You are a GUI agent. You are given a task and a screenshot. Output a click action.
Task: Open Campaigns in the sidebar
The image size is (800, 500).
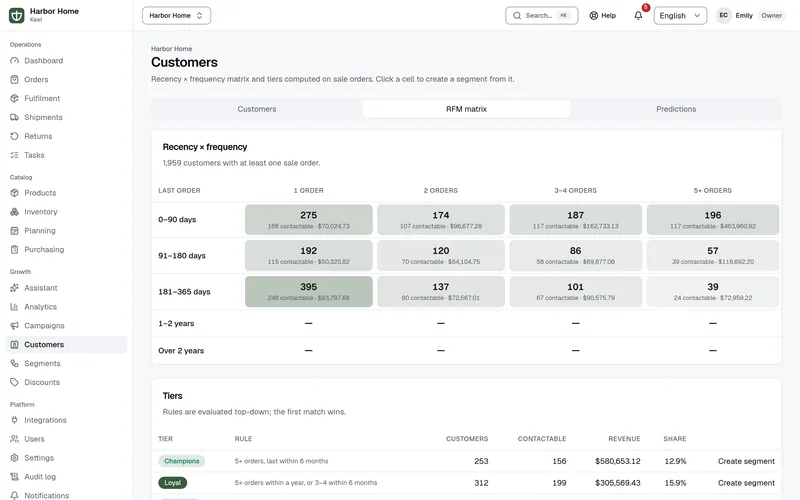coord(66,326)
